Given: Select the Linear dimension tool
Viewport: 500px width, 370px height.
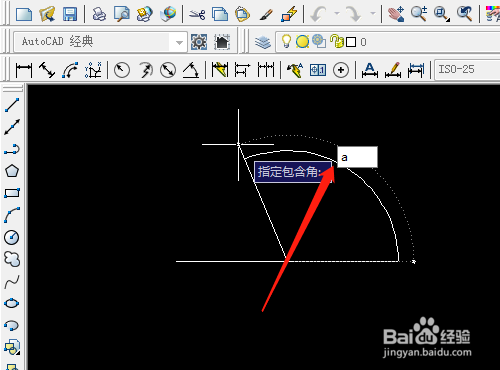Looking at the screenshot, I should click(24, 70).
